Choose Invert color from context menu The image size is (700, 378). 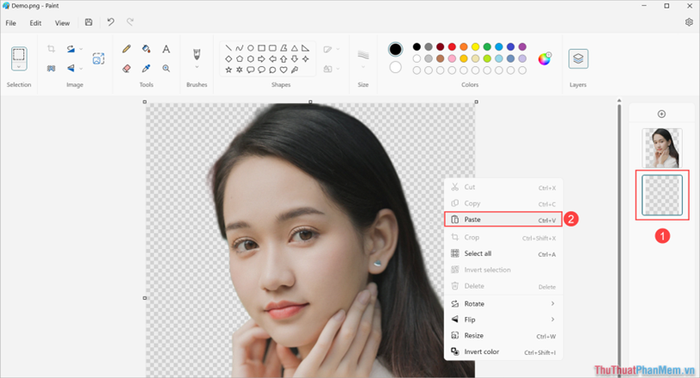[503, 352]
